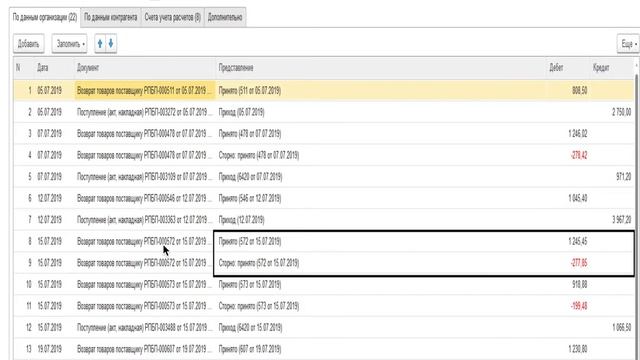Move the row up with the blue up arrow

coord(100,44)
